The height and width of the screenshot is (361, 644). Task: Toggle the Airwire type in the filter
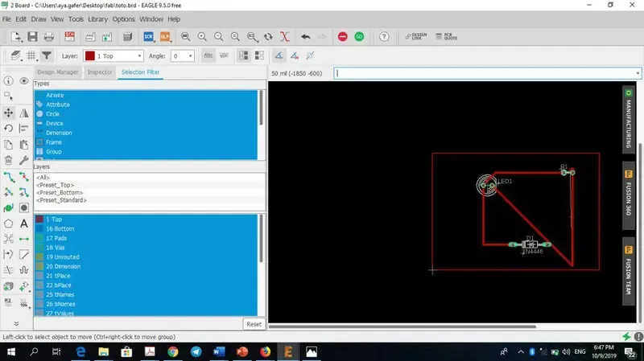(x=55, y=95)
